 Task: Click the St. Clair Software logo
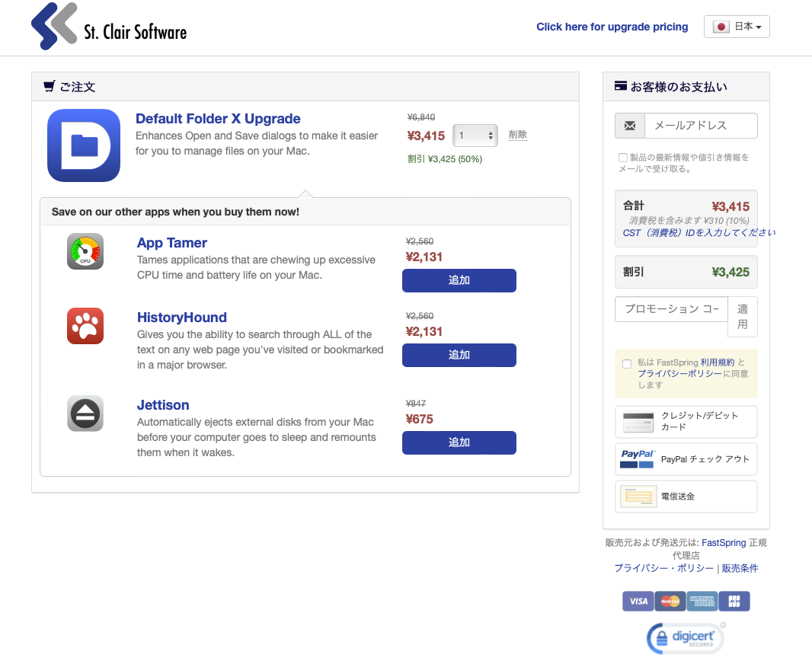click(x=109, y=27)
